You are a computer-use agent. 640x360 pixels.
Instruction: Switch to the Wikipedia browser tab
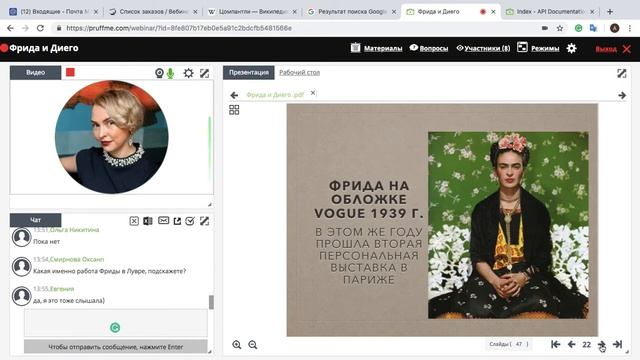[252, 12]
